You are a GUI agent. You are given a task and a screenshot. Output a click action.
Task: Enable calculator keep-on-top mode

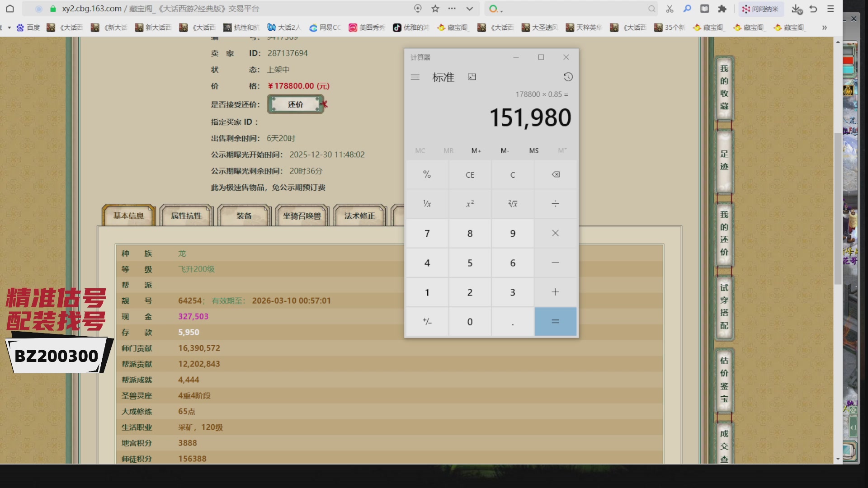[472, 77]
